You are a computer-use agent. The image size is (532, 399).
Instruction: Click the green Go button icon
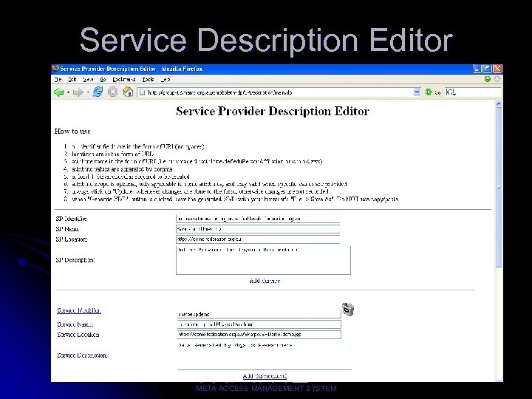click(429, 92)
